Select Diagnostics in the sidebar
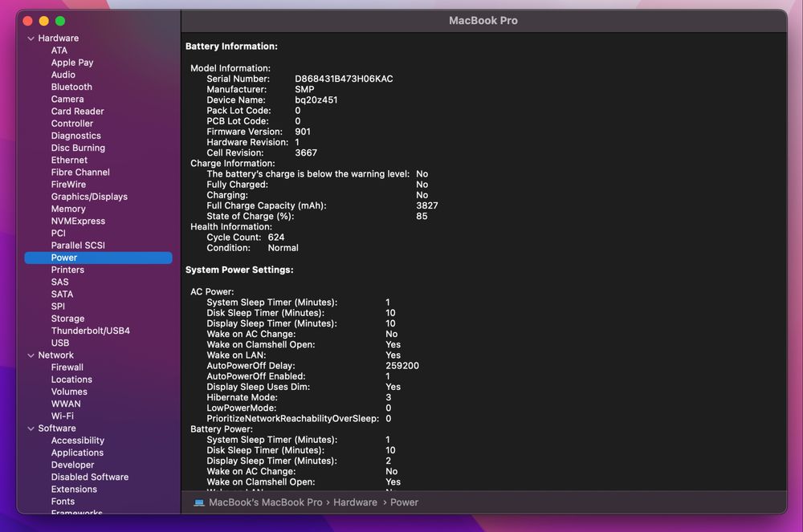This screenshot has width=803, height=532. [75, 136]
